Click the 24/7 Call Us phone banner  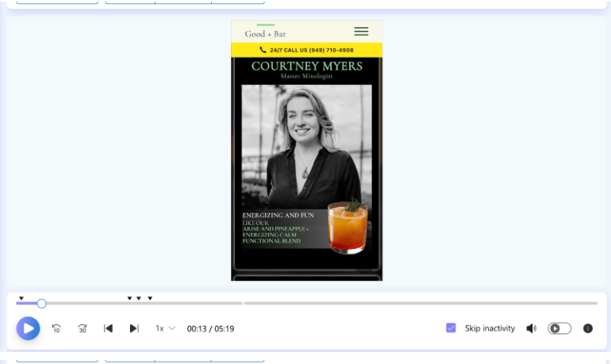306,50
